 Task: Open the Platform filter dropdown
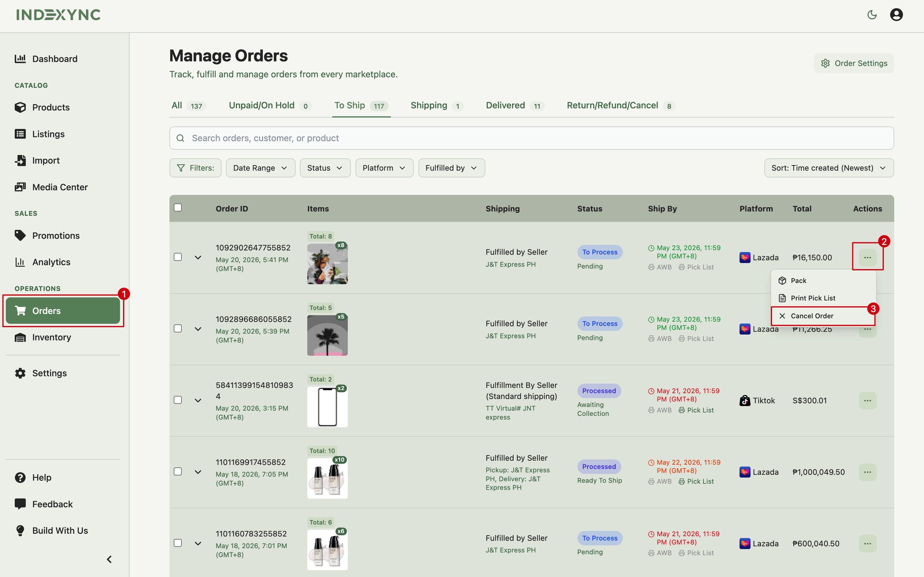[x=384, y=168]
